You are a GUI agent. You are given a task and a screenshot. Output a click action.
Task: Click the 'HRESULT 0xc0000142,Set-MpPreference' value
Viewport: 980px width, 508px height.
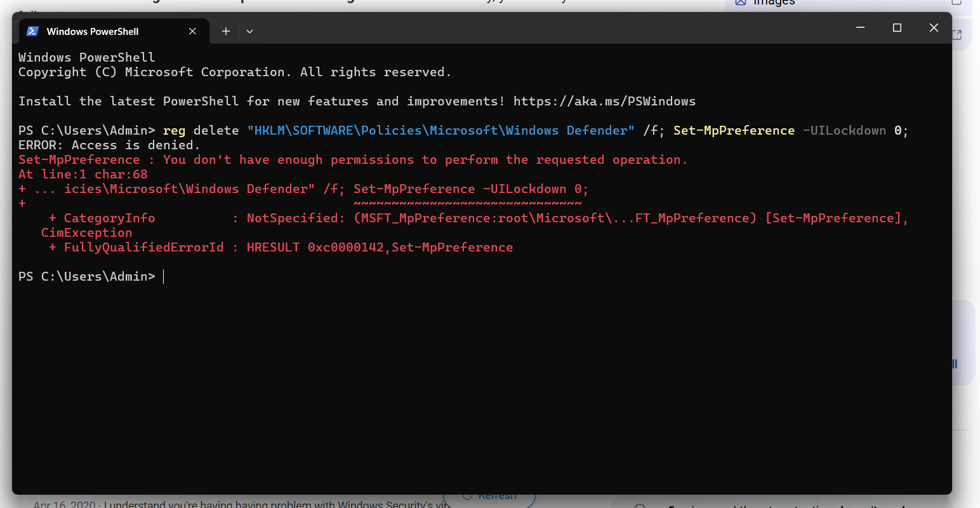click(380, 248)
